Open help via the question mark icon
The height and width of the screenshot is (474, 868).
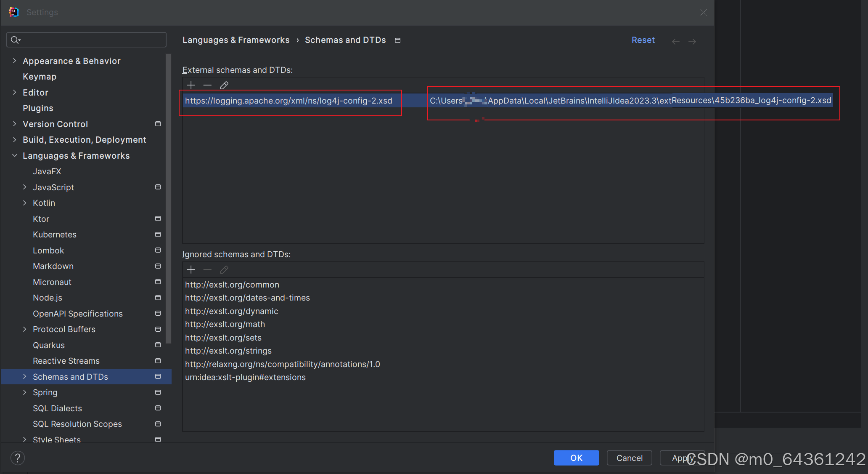tap(17, 458)
